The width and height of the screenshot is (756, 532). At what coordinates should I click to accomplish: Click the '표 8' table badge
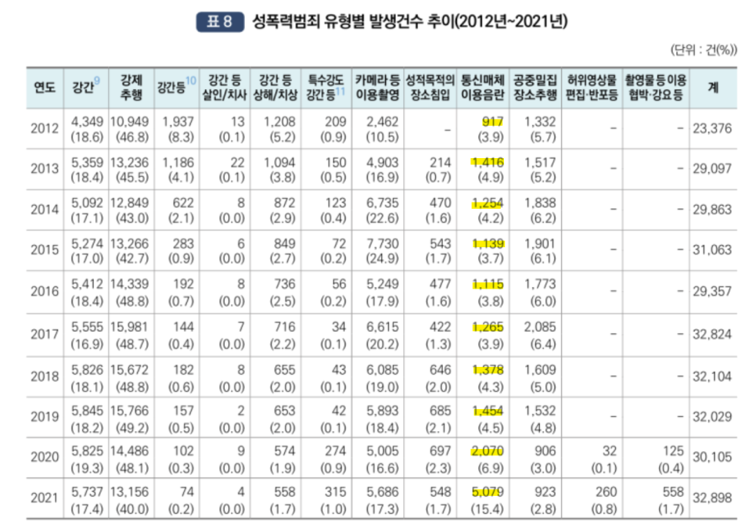[x=220, y=22]
